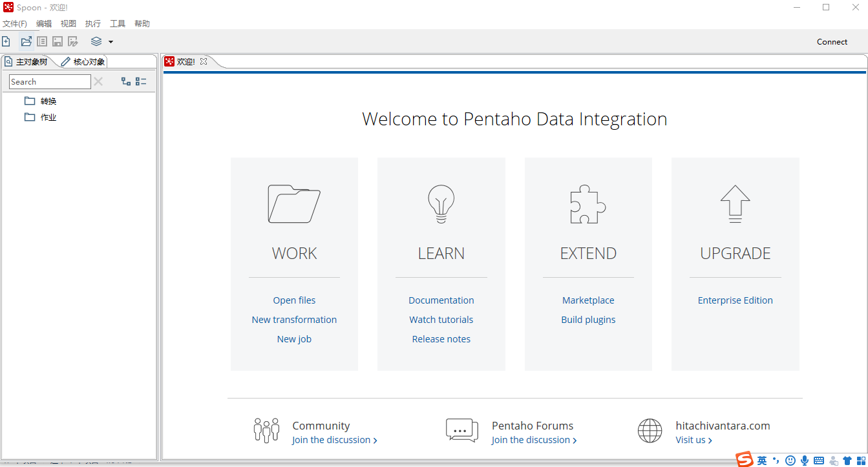This screenshot has width=868, height=467.
Task: Clear the tree search with X
Action: (x=98, y=81)
